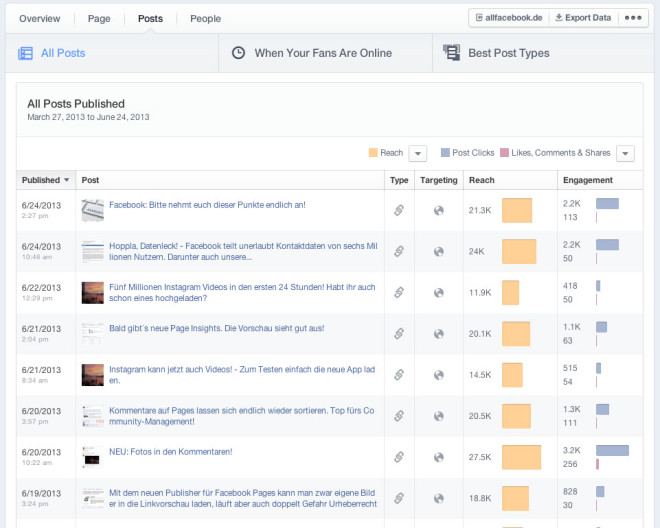The height and width of the screenshot is (528, 660).
Task: Click the 6/22/2013 published date
Action: (41, 288)
